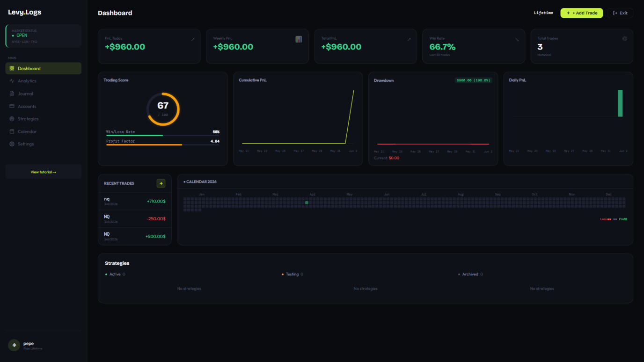Click the Add Trade button
The height and width of the screenshot is (362, 644).
582,13
